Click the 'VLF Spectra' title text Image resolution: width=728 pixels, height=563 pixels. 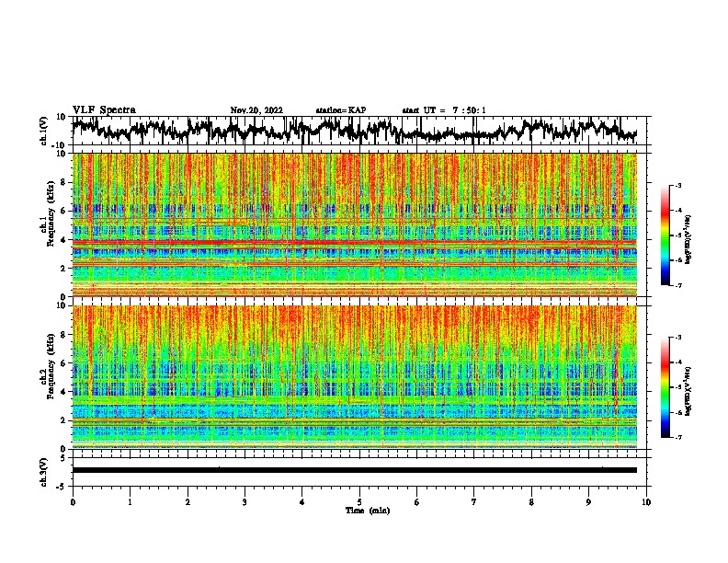click(104, 110)
